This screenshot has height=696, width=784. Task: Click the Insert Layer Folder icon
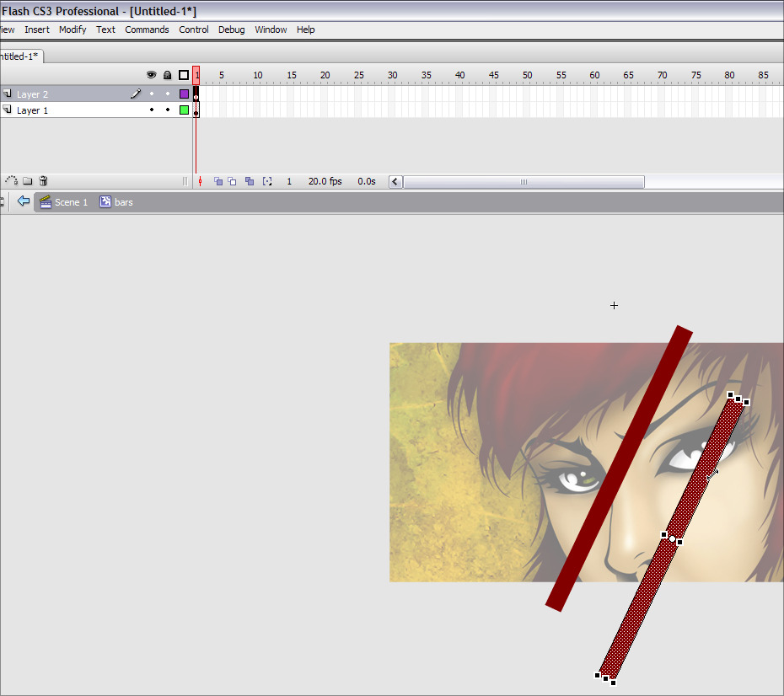tap(28, 180)
